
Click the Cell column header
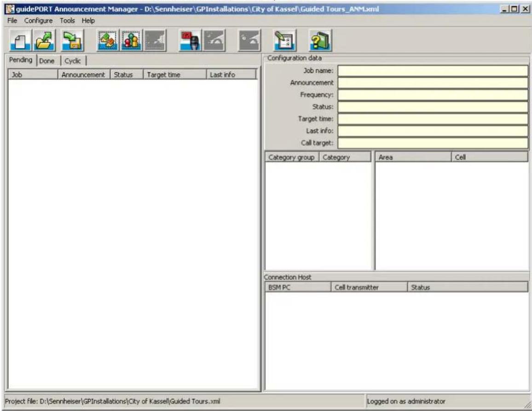pos(490,157)
